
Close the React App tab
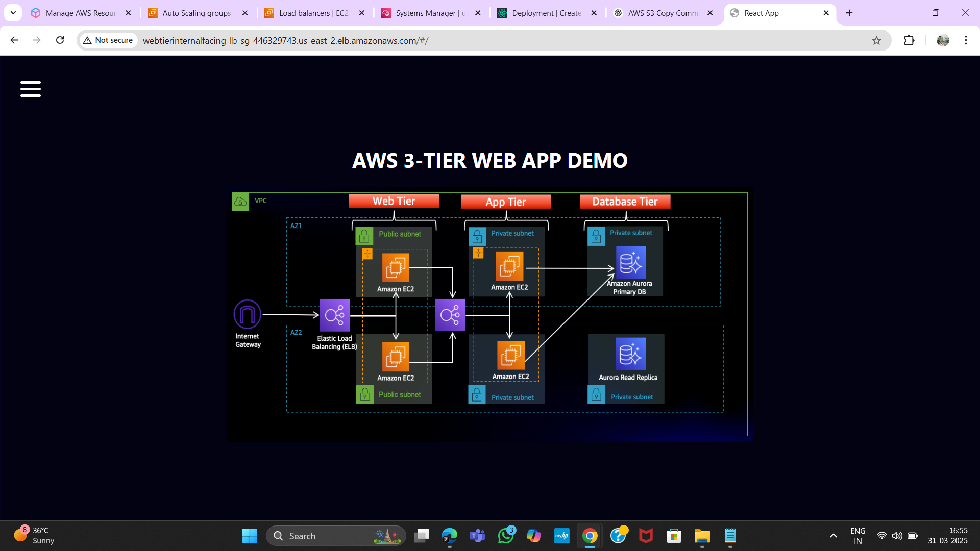pyautogui.click(x=826, y=13)
